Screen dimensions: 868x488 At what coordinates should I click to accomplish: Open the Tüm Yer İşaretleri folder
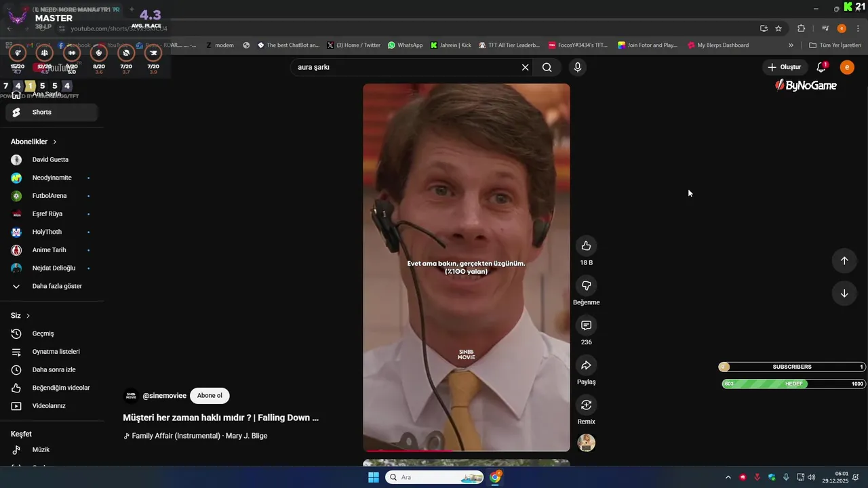pyautogui.click(x=835, y=45)
